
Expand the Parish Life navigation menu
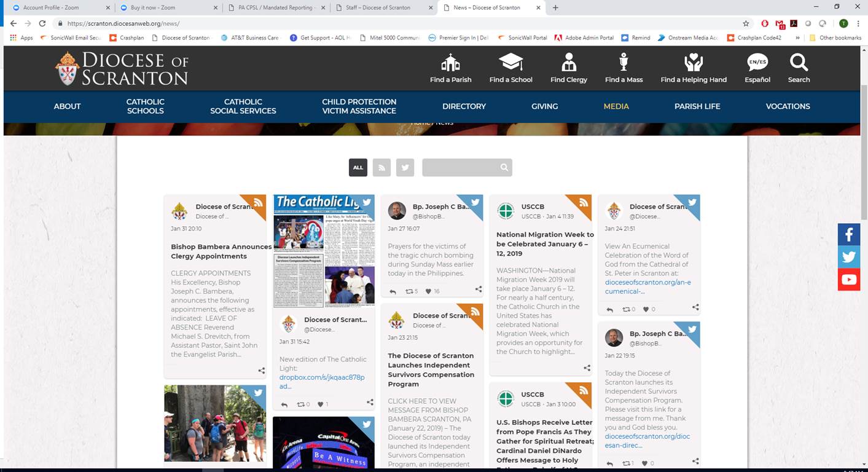coord(697,106)
